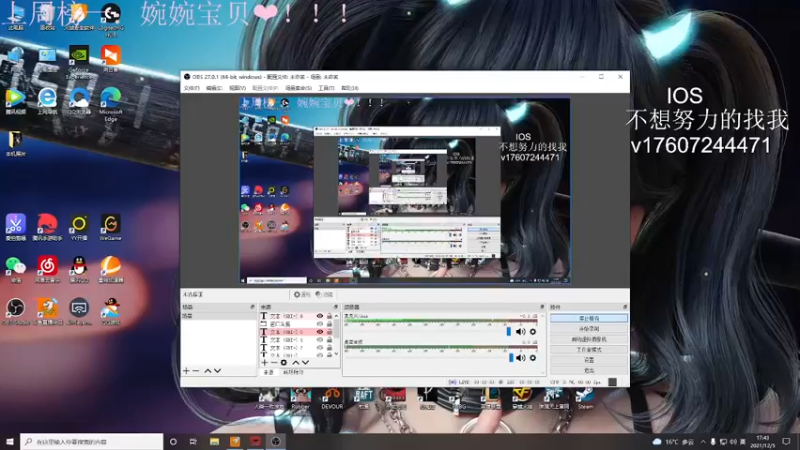Open the 帮助(H) menu in OBS
Image resolution: width=800 pixels, height=450 pixels.
click(350, 88)
